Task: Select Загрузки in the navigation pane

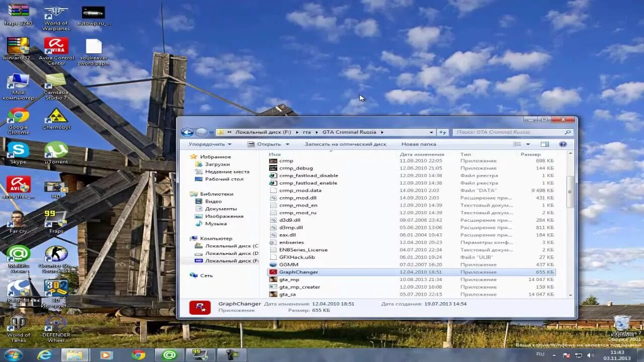Action: 217,164
